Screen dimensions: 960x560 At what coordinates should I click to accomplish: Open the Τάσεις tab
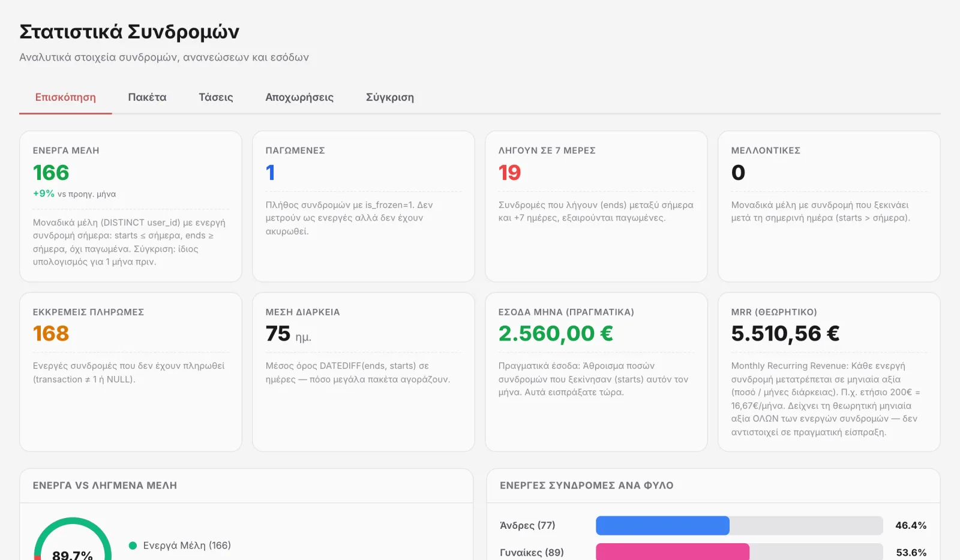216,97
